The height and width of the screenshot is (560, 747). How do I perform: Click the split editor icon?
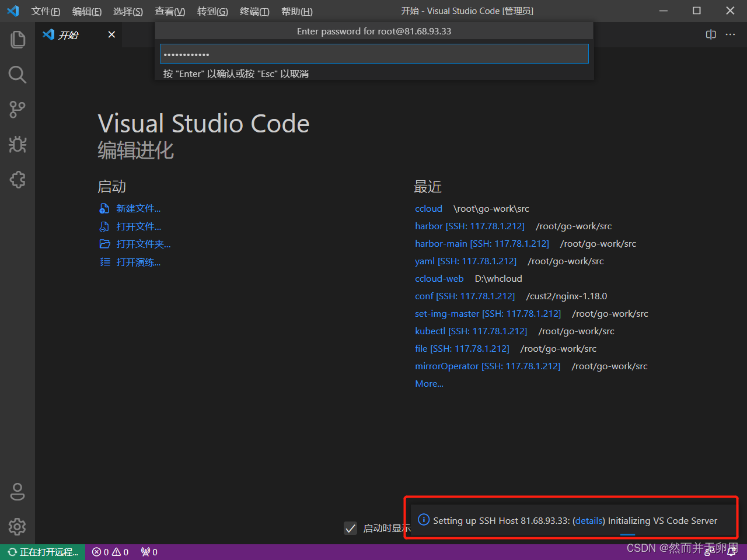711,34
